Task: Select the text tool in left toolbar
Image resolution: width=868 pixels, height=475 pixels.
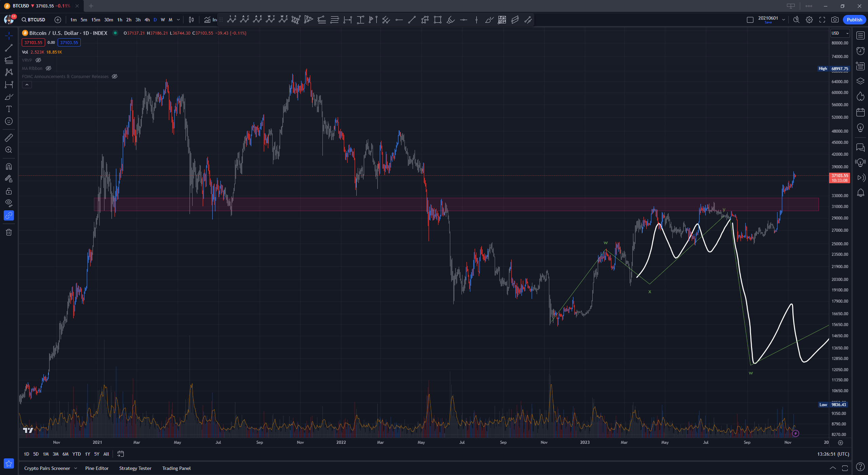Action: pyautogui.click(x=9, y=109)
